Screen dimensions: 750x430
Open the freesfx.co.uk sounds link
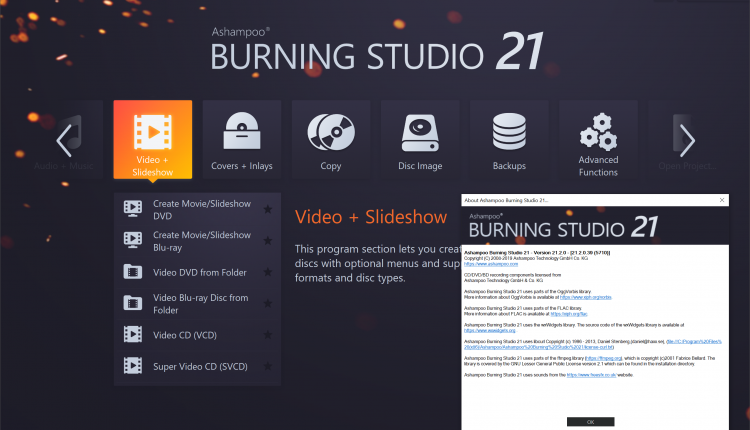pos(591,375)
